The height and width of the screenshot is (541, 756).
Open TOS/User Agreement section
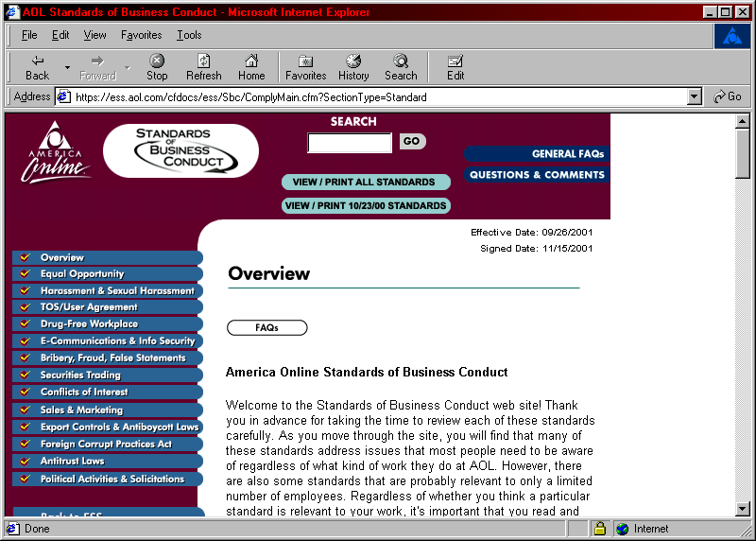point(107,307)
